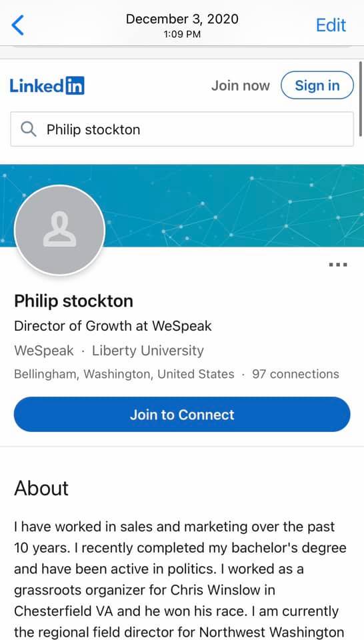Tap the Philip stockton profile name heading
Screen dimensions: 364x640
74,301
